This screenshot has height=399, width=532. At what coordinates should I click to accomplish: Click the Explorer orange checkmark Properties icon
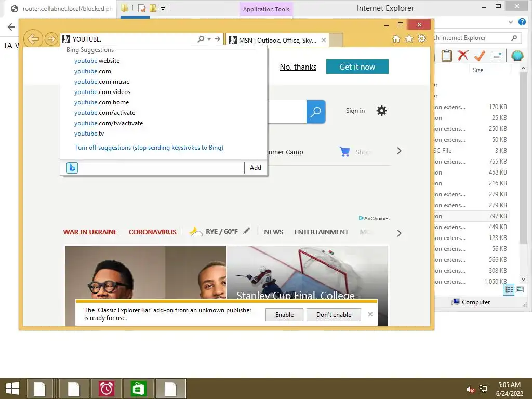coord(480,55)
